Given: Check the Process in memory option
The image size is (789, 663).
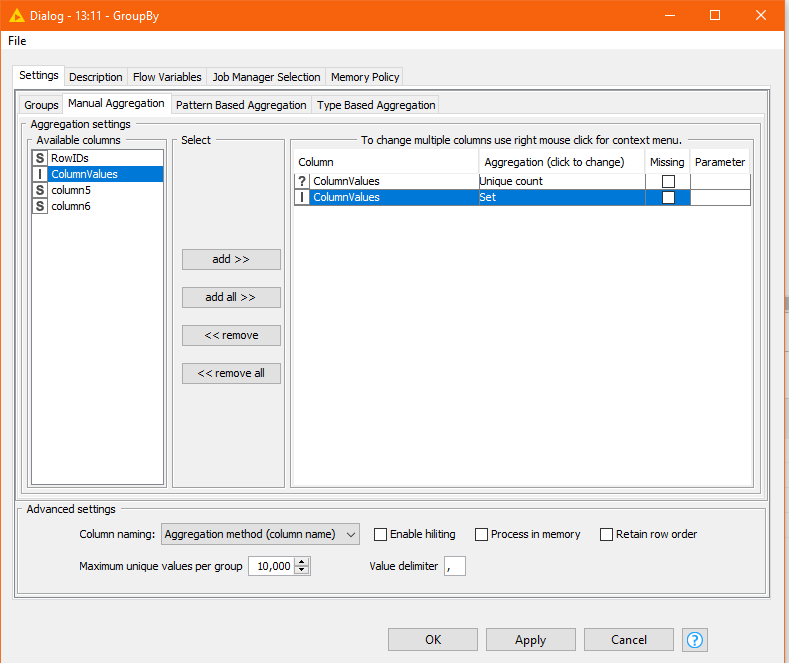Looking at the screenshot, I should point(482,534).
